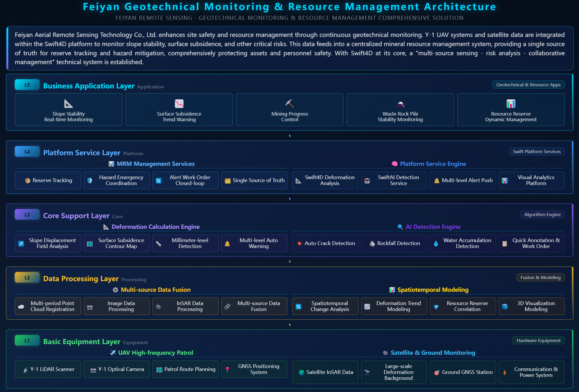The image size is (579, 392).
Task: Click the Reserve Tracking box icon
Action: click(x=28, y=181)
